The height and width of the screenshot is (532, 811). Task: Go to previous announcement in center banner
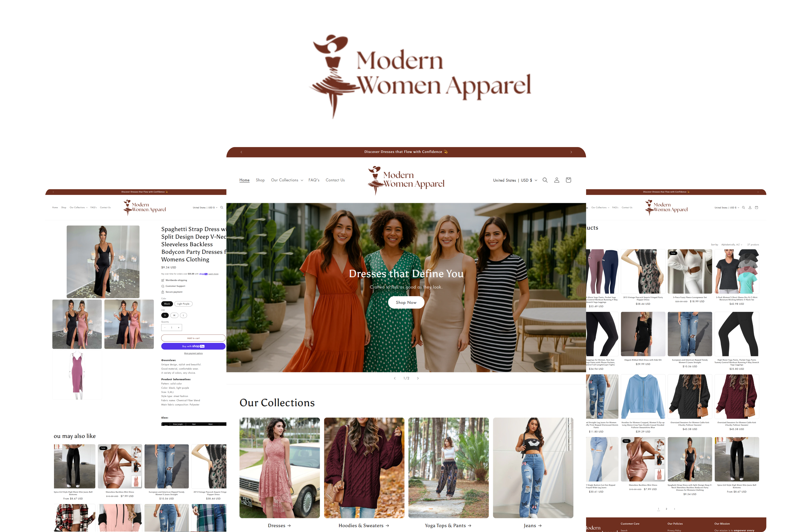[x=241, y=152]
